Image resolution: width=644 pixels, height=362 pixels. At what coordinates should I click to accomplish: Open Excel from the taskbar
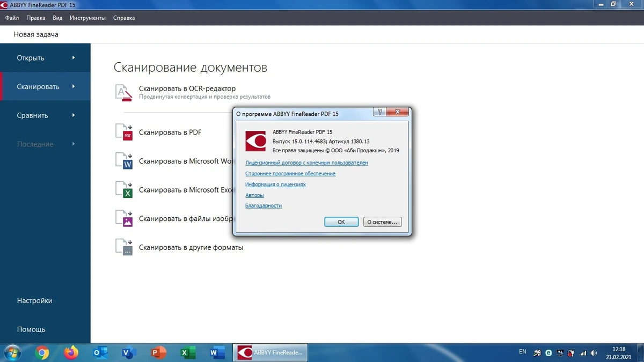tap(187, 352)
